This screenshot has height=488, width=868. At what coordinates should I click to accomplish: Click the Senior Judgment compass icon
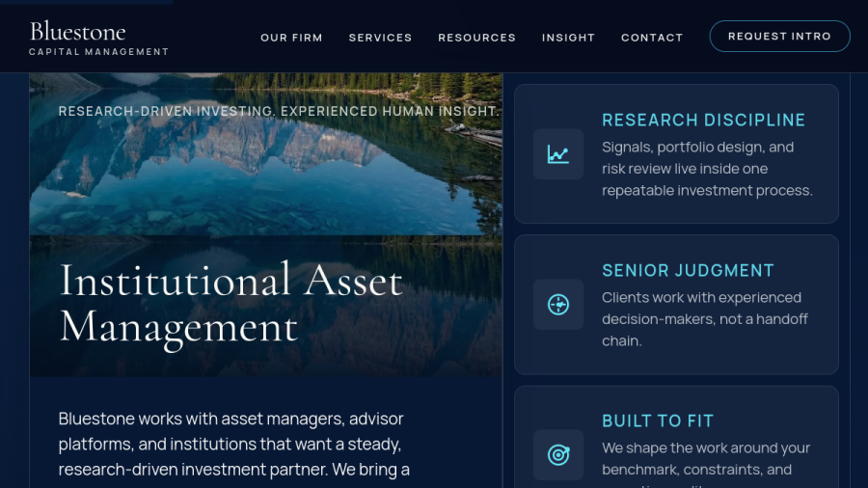[558, 305]
